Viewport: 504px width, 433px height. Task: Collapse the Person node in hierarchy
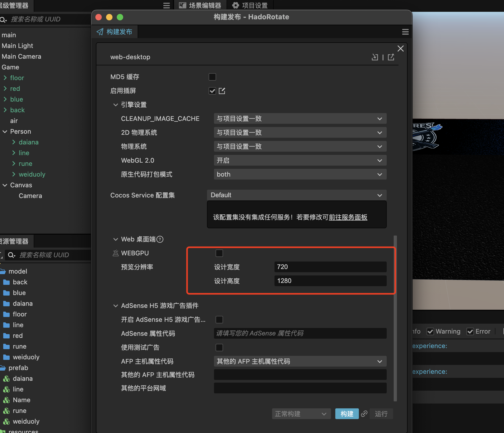pos(5,132)
